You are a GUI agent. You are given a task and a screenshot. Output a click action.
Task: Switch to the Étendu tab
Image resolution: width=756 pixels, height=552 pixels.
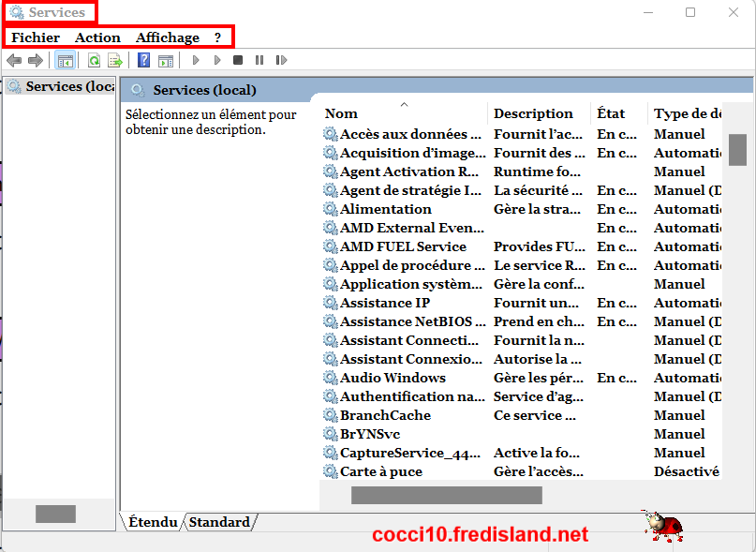(153, 522)
